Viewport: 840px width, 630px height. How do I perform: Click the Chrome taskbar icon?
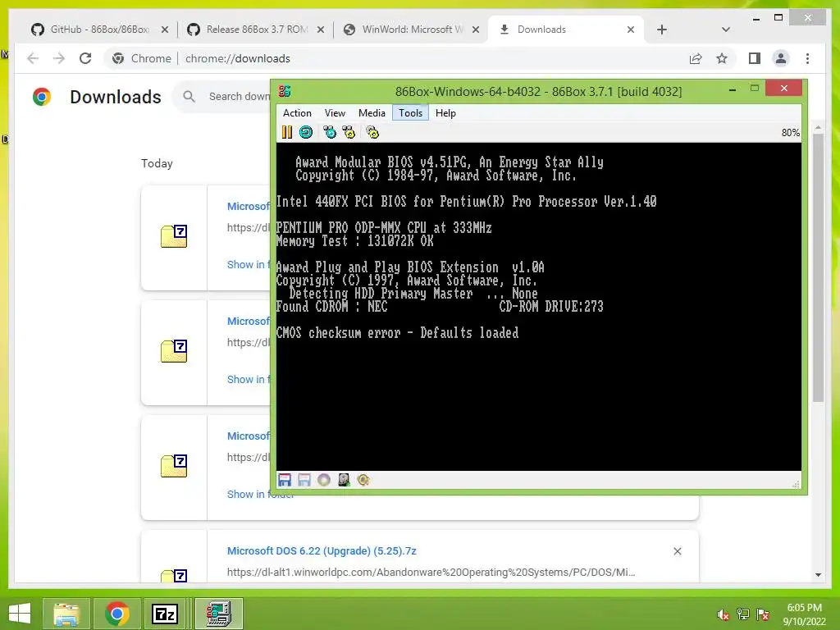116,614
